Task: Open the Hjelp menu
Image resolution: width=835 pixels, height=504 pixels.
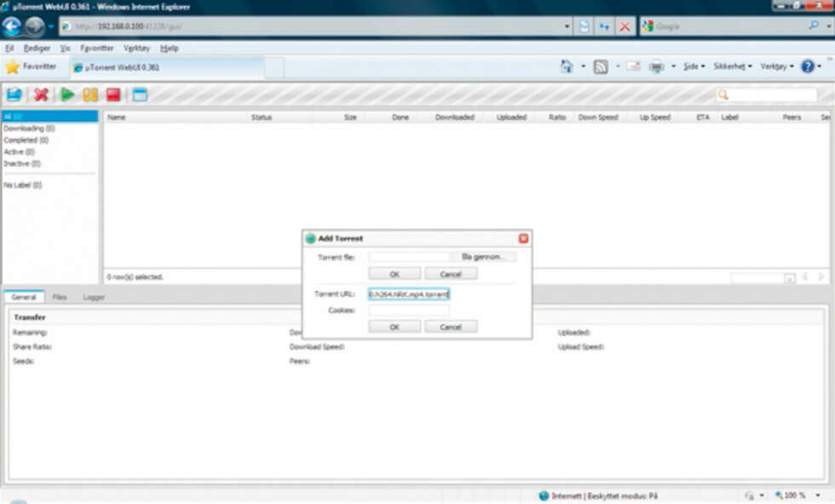Action: 170,48
